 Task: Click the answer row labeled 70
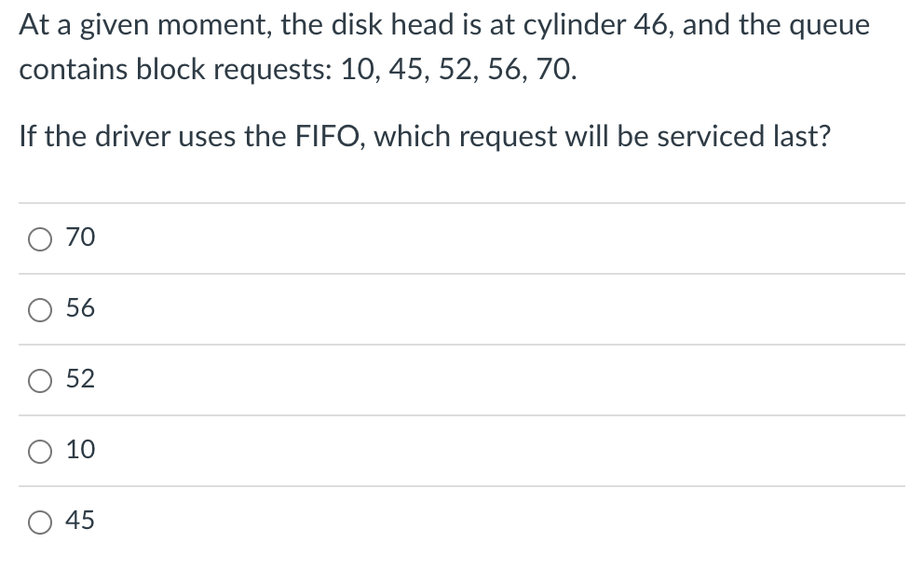[x=373, y=238]
